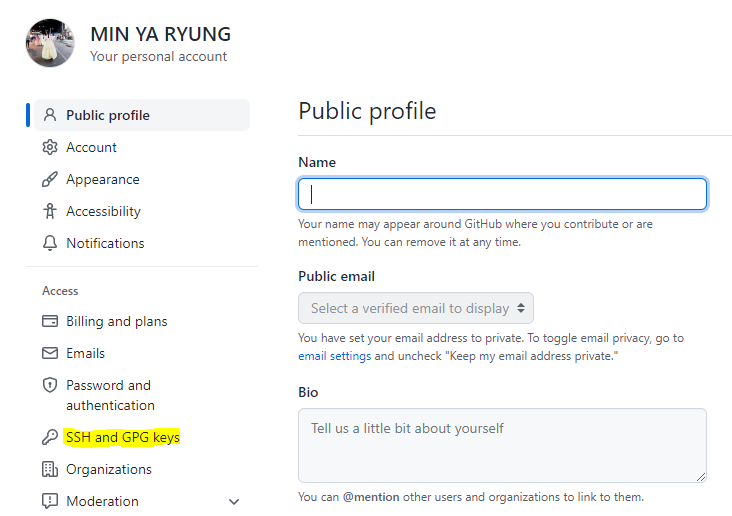This screenshot has height=516, width=732.
Task: Open Public profile settings page
Action: pos(142,115)
